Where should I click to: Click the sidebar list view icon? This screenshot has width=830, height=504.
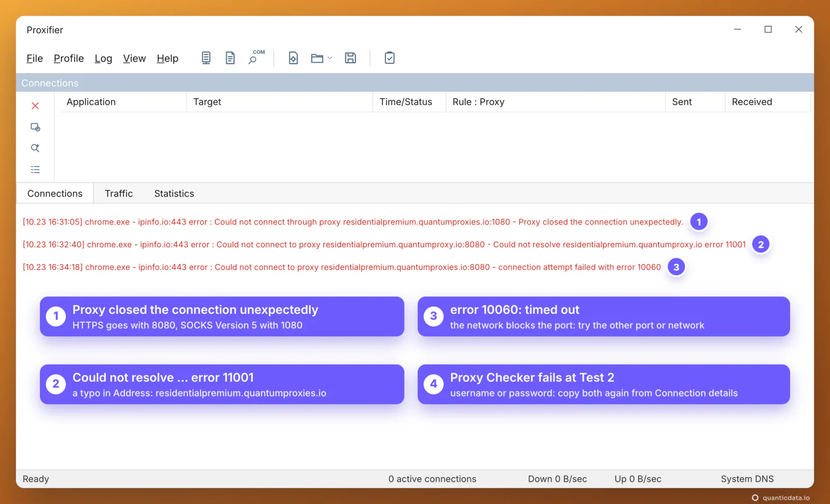[35, 170]
